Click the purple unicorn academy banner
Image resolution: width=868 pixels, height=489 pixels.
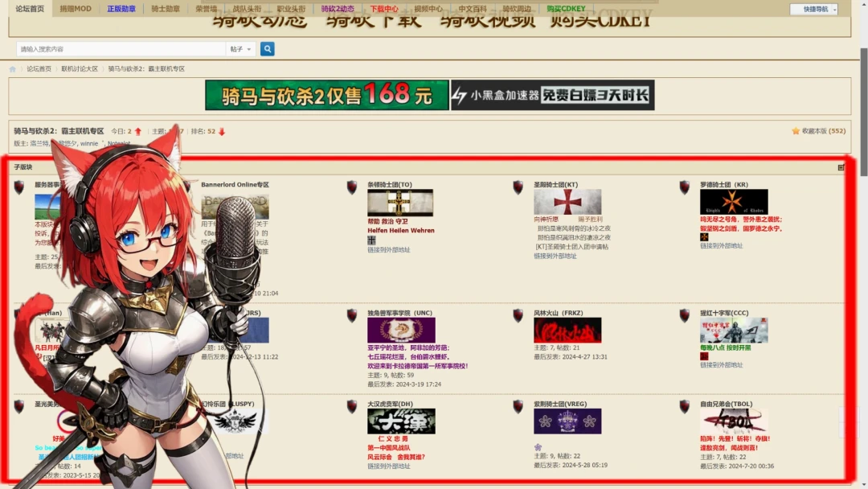401,331
